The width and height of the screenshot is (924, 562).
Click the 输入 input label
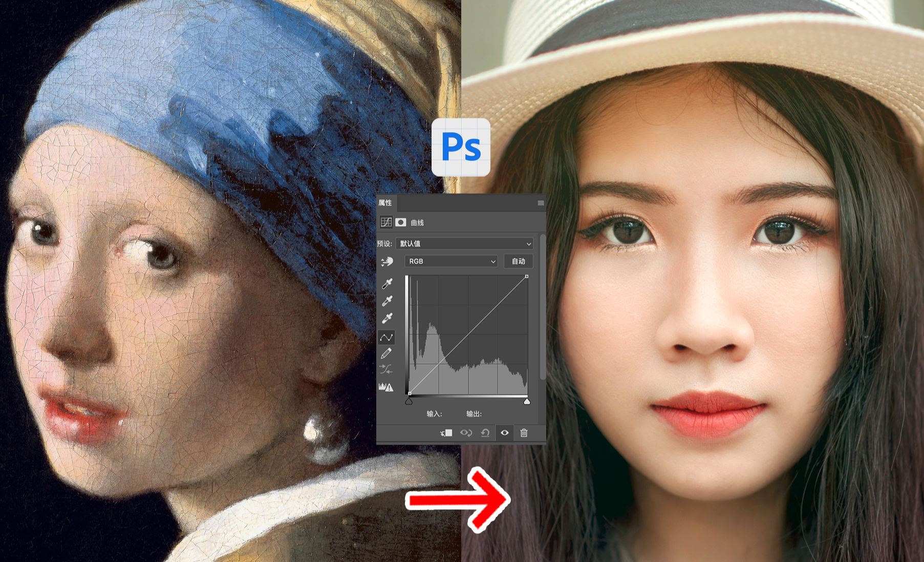pos(434,414)
